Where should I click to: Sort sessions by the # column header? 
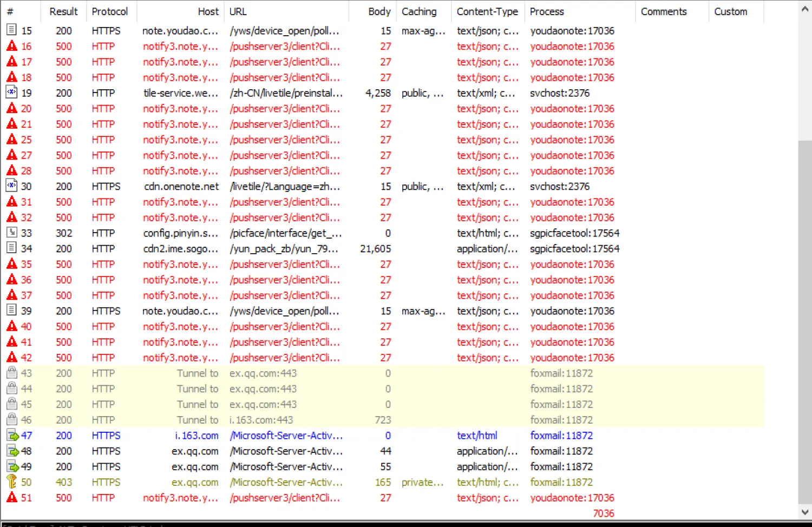coord(21,11)
